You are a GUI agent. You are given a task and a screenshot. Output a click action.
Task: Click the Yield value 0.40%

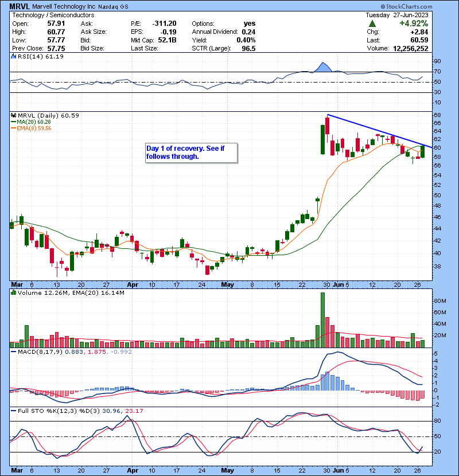click(x=246, y=40)
